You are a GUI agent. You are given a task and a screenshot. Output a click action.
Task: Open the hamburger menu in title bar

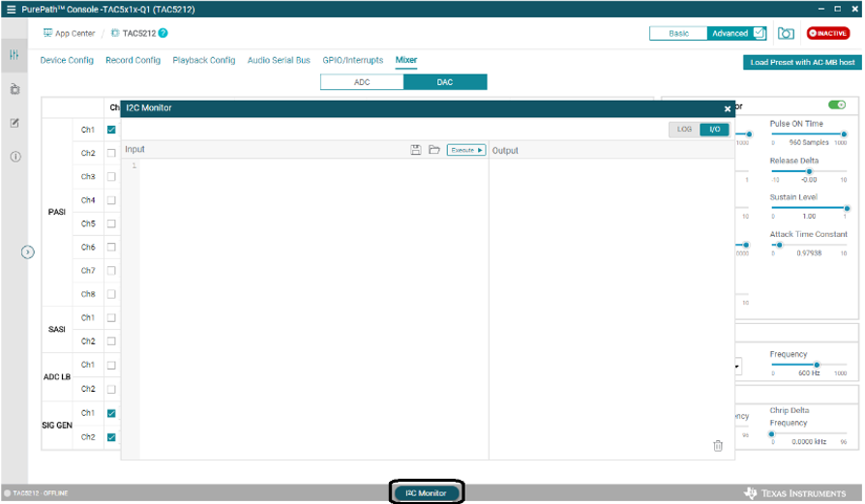pyautogui.click(x=11, y=9)
